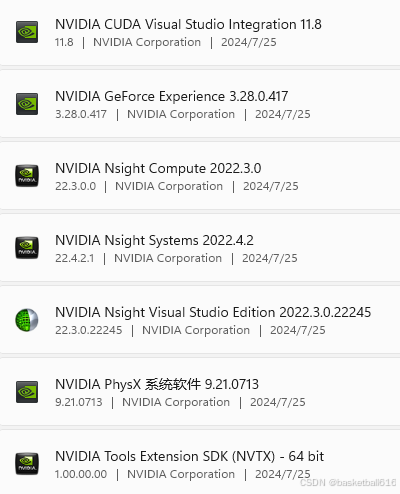Viewport: 400px width, 494px height.
Task: Click version 22.3.0.0 under Nsight Compute
Action: [76, 186]
